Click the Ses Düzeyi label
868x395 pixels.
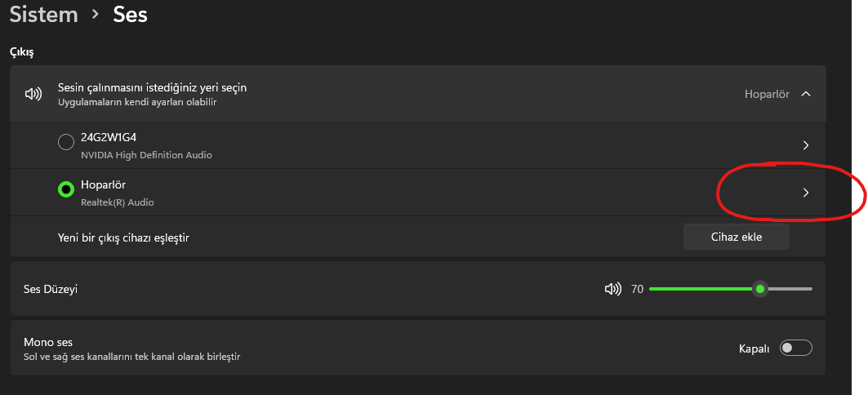(x=51, y=289)
